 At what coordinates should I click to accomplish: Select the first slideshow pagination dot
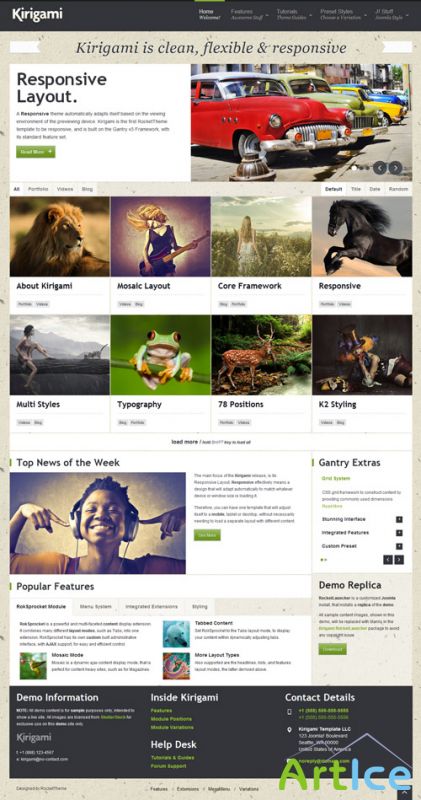coord(354,168)
